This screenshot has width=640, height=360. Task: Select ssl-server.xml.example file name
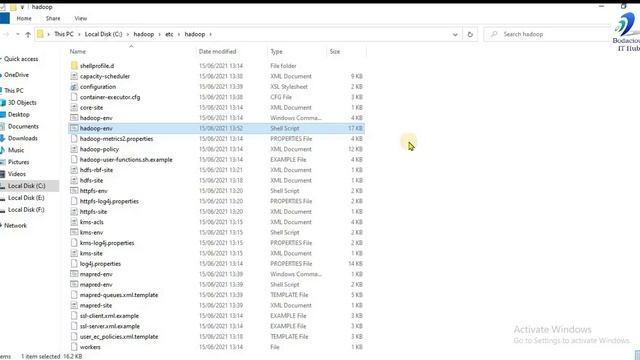tap(110, 326)
